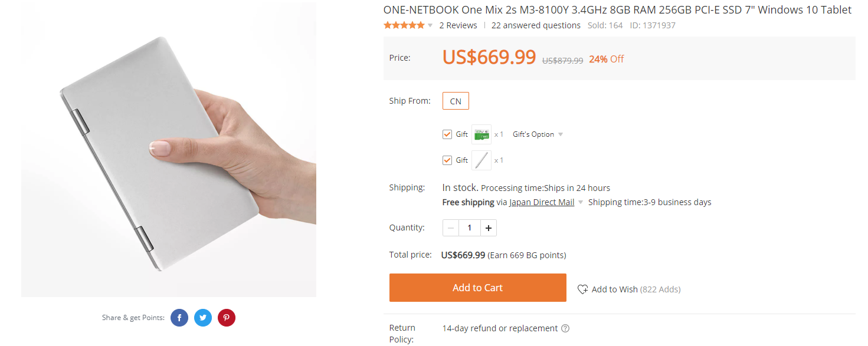Share product on Pinterest icon
868x346 pixels.
(227, 318)
